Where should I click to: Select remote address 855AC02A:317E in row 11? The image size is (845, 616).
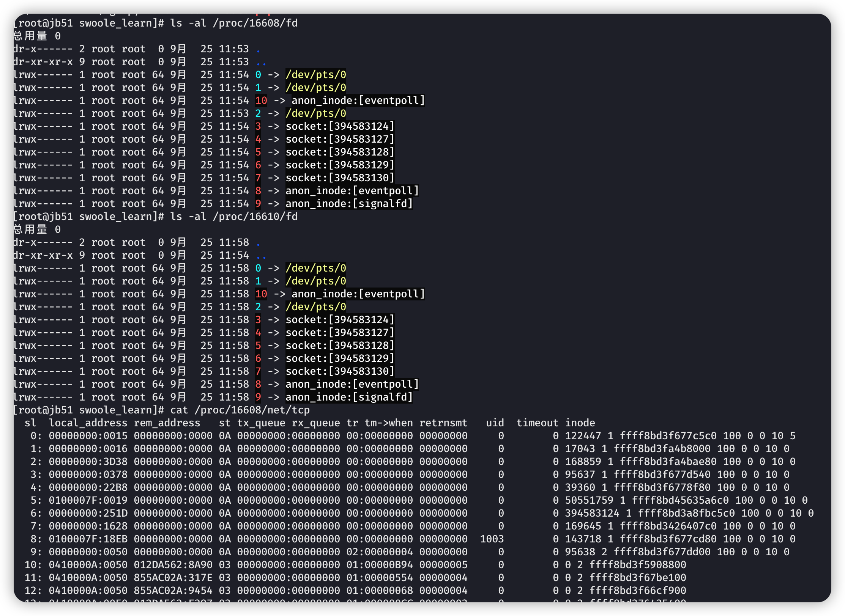[173, 578]
